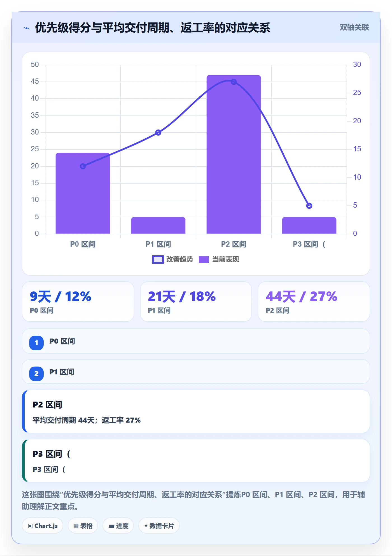392x556 pixels.
Task: Click the 数据卡片 tag chip
Action: click(x=159, y=526)
